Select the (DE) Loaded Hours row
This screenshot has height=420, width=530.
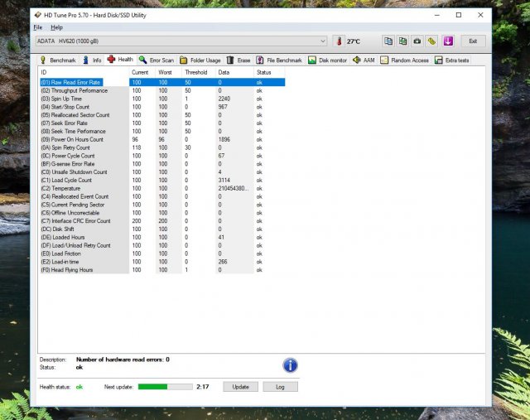(x=162, y=237)
